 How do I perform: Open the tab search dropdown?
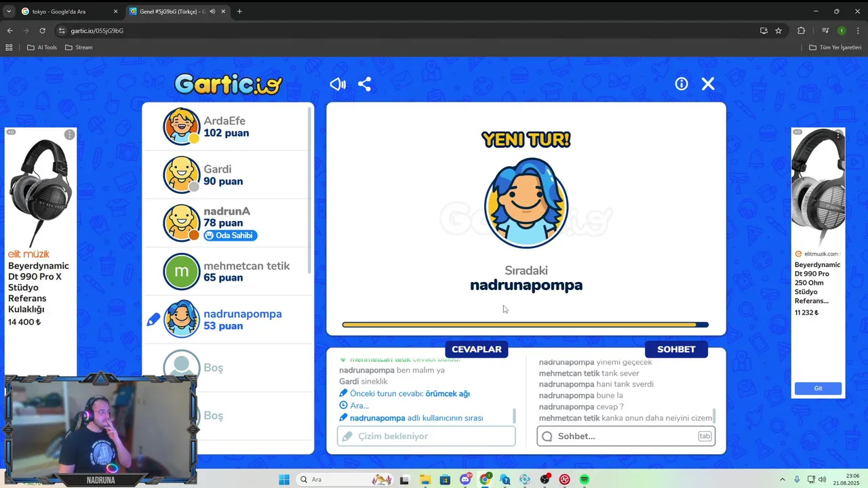[9, 12]
